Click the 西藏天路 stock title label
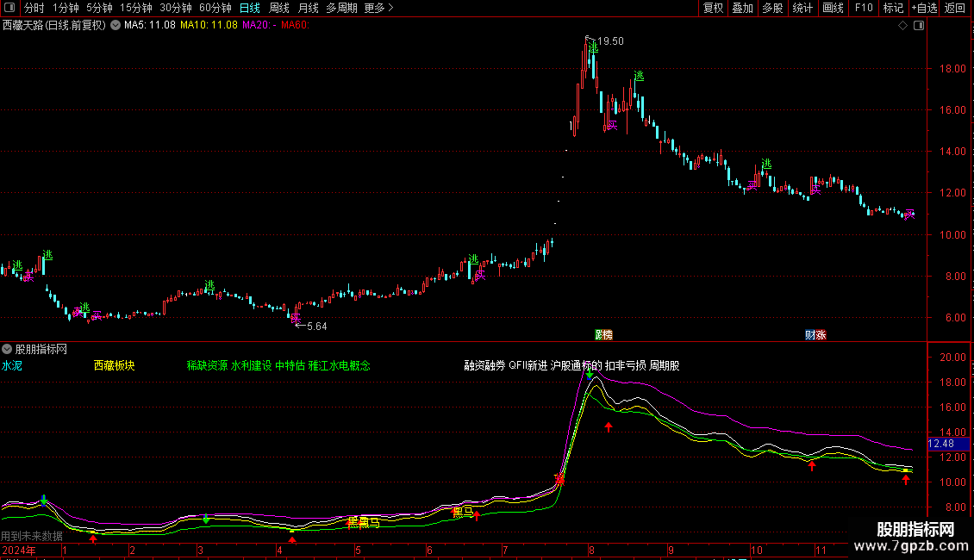This screenshot has height=560, width=974. coord(54,26)
